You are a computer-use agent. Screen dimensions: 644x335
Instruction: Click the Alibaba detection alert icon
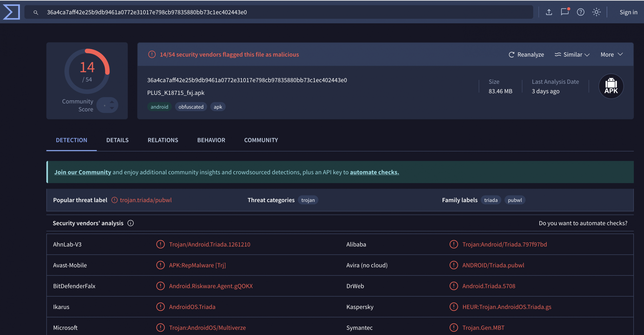tap(454, 244)
